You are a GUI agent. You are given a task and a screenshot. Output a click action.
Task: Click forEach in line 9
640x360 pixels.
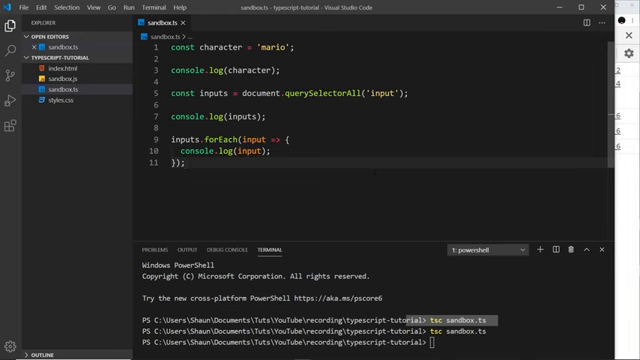coord(221,140)
